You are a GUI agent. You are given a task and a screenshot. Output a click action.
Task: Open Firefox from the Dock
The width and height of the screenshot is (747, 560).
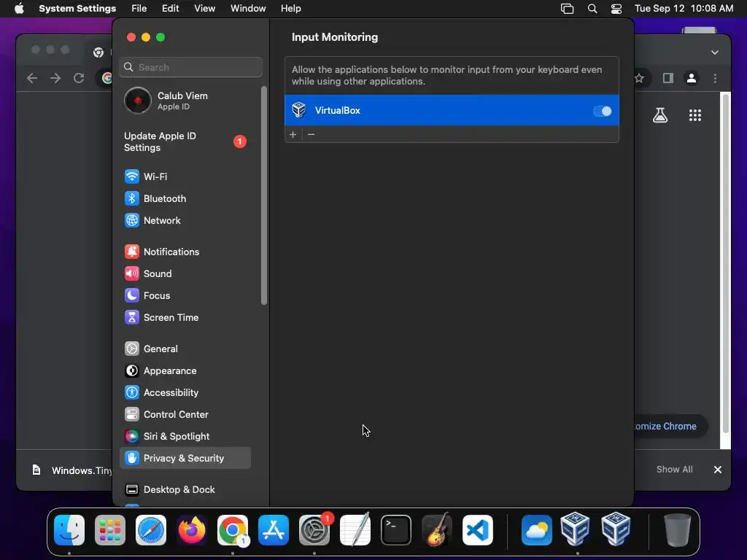[x=192, y=530]
